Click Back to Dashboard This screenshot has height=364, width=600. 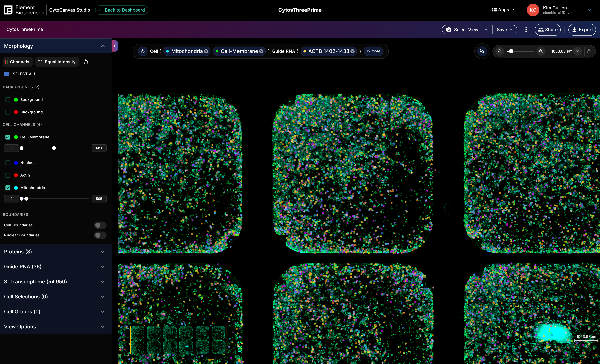click(122, 10)
